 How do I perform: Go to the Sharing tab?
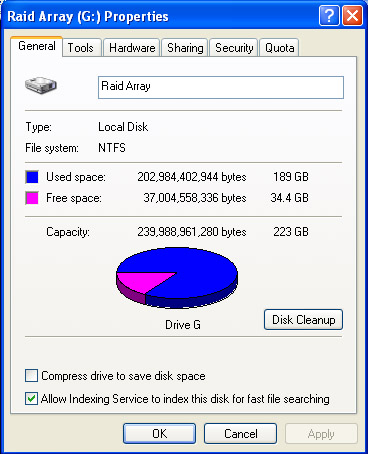[185, 48]
